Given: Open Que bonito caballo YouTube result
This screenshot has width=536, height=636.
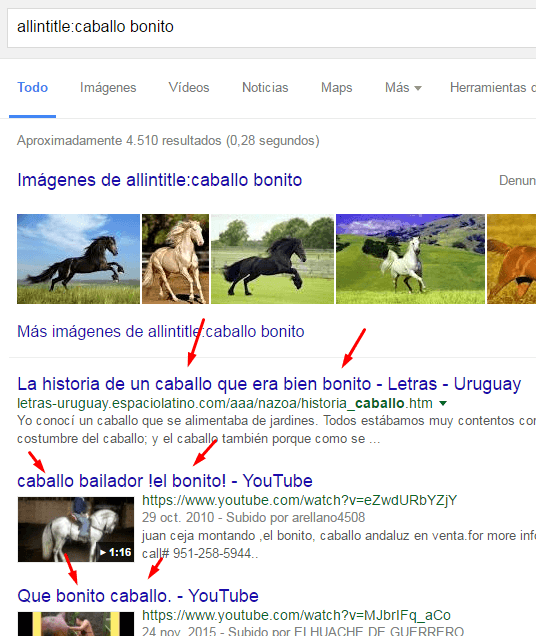Looking at the screenshot, I should pyautogui.click(x=138, y=596).
